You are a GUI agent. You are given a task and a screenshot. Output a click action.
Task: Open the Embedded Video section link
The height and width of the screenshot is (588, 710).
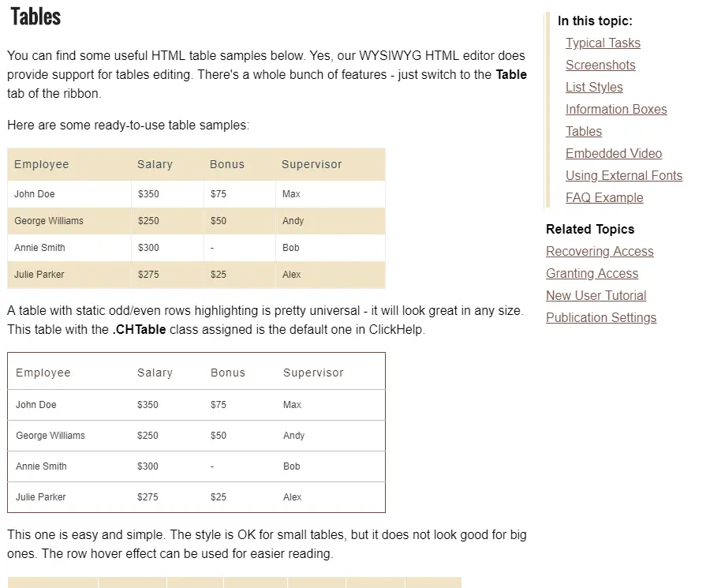click(614, 154)
